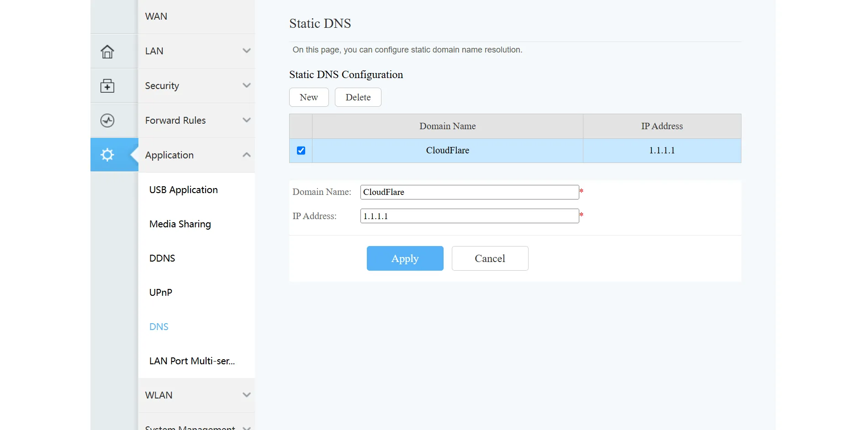
Task: Open the diagnostics gauge icon
Action: click(107, 120)
